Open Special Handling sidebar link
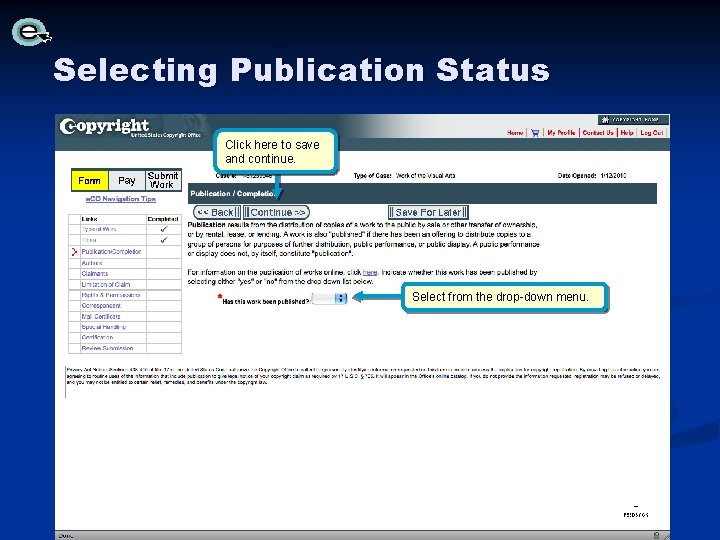 pos(103,327)
